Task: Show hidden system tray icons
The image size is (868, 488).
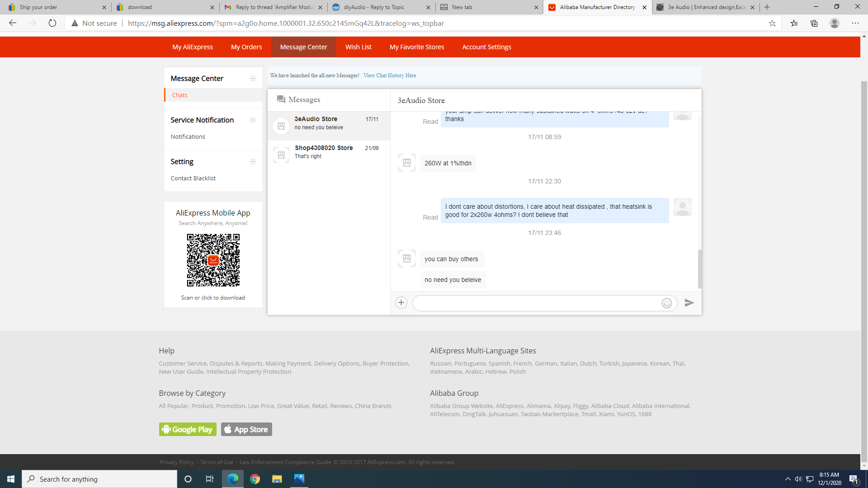Action: tap(788, 479)
